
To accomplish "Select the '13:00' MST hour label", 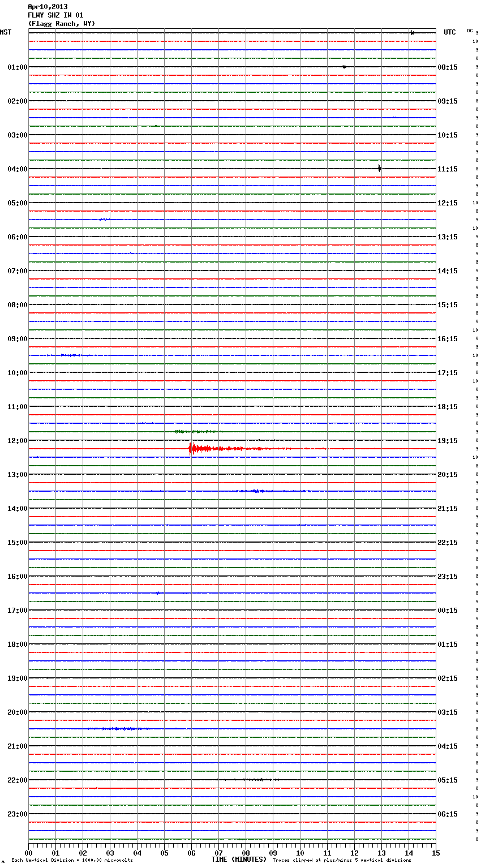I will (18, 475).
